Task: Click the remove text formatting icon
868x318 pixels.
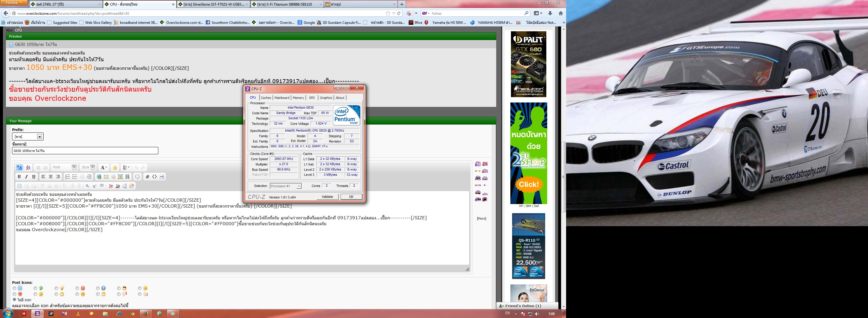Action: 28,168
